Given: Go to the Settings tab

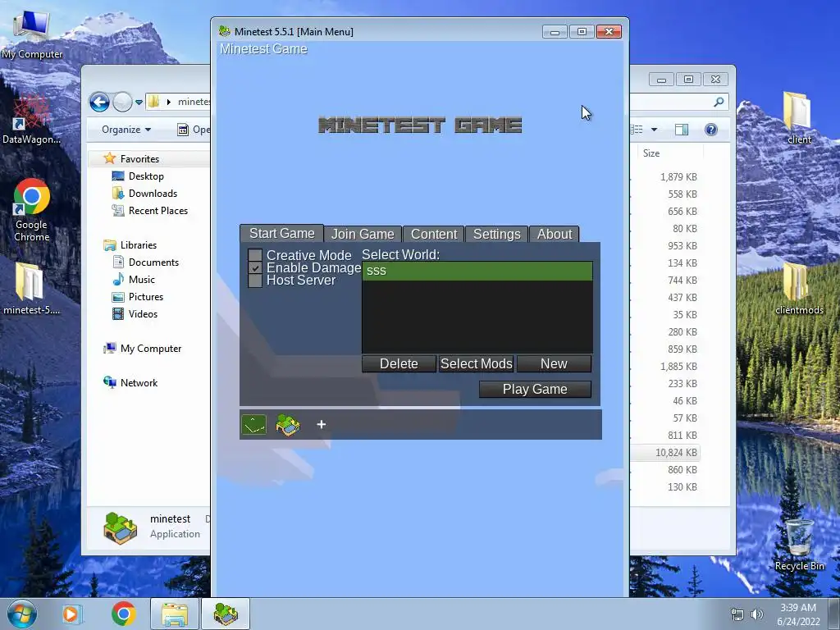Looking at the screenshot, I should click(x=496, y=234).
